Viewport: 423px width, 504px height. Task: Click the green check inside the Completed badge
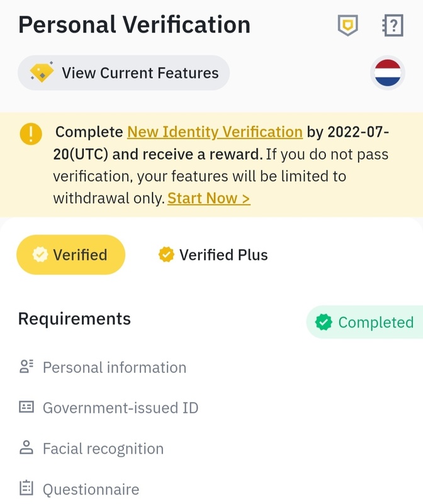coord(324,323)
